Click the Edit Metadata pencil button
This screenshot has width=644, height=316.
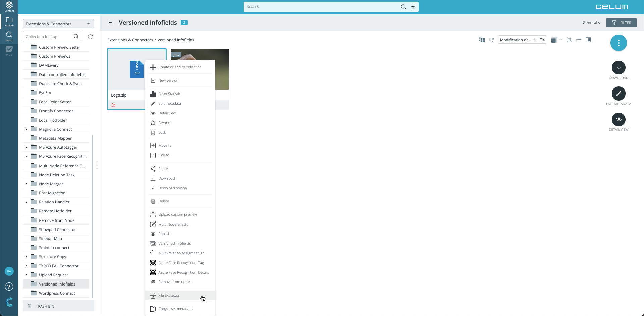(619, 93)
